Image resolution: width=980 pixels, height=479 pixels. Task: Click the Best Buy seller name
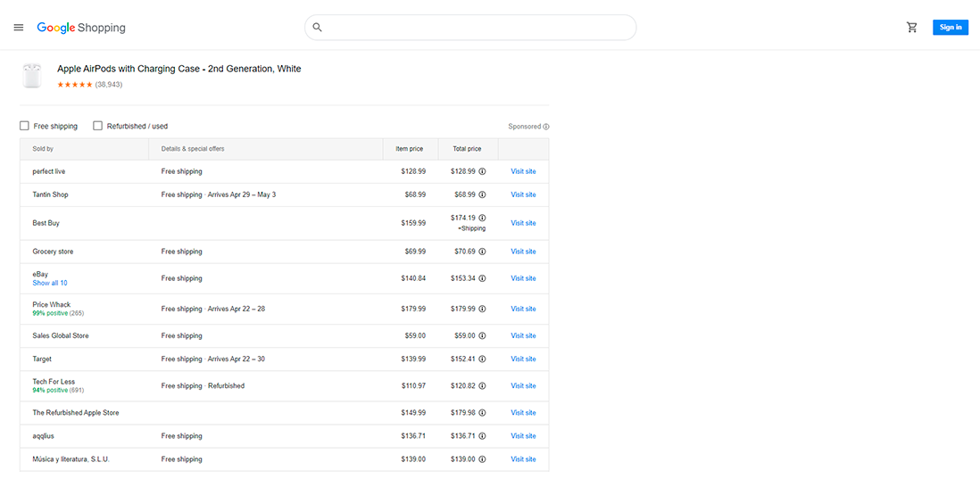pyautogui.click(x=46, y=223)
